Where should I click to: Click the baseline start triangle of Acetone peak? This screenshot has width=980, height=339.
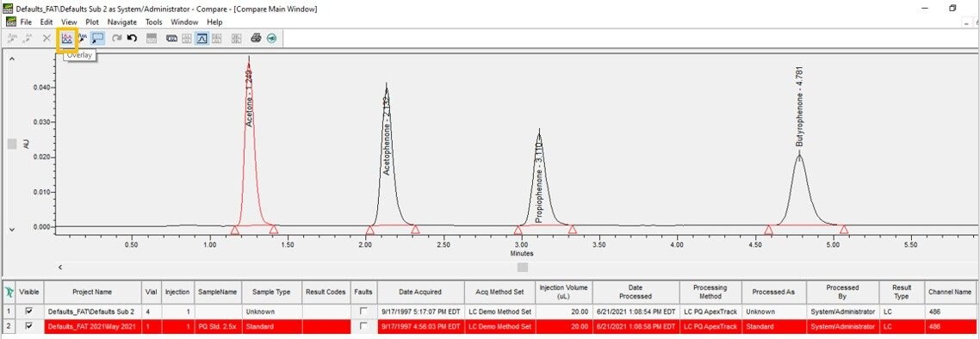(234, 231)
